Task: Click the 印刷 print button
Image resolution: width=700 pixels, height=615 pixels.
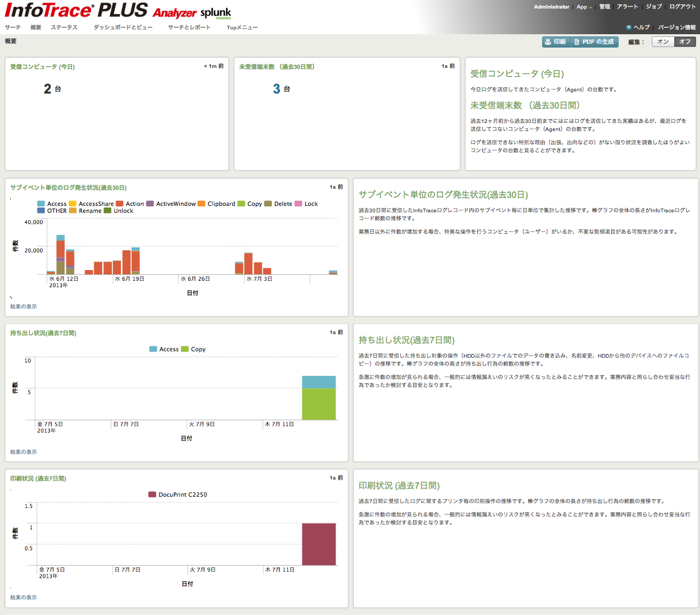Action: tap(556, 42)
